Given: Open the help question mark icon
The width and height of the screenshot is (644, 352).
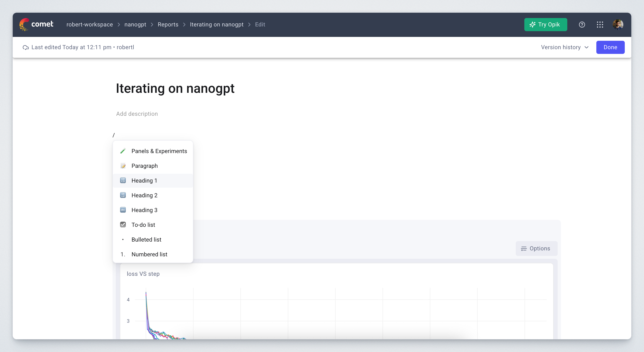Looking at the screenshot, I should point(582,25).
